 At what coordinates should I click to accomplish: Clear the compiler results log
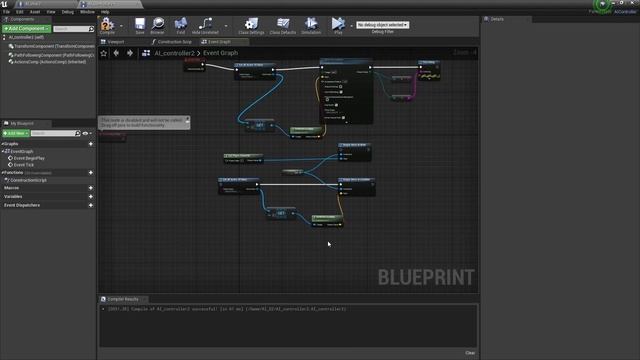pos(470,353)
